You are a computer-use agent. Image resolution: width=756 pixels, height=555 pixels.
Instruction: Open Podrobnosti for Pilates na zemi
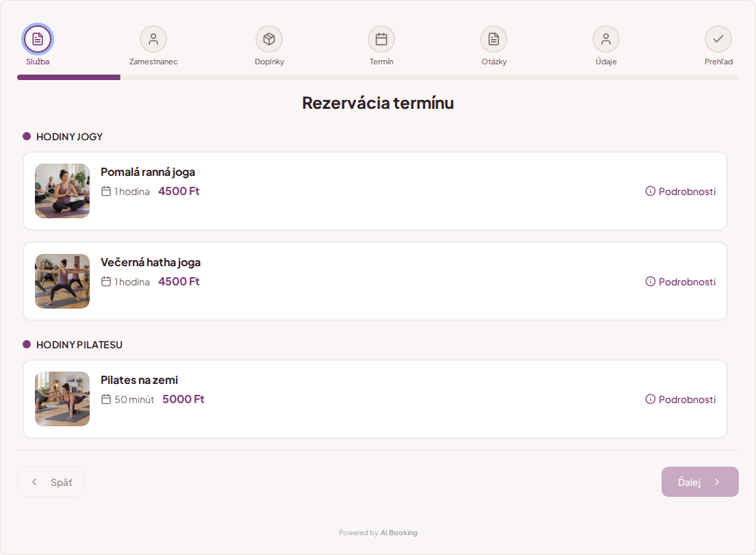(680, 399)
